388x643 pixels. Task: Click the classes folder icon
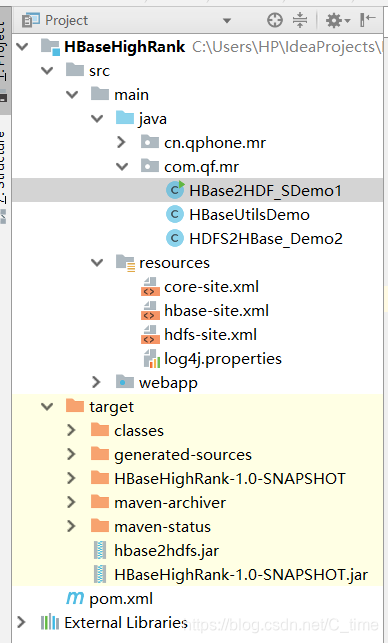[x=100, y=430]
